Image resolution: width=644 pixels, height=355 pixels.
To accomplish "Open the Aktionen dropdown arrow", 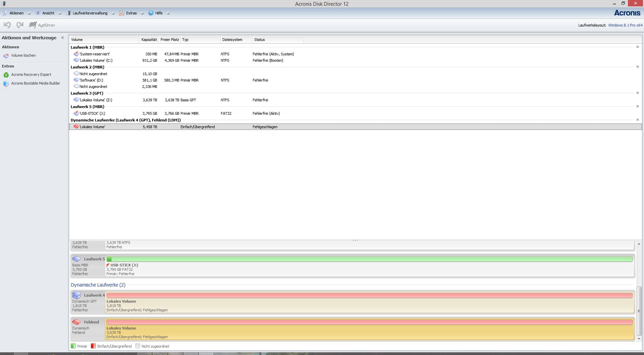I will point(29,13).
